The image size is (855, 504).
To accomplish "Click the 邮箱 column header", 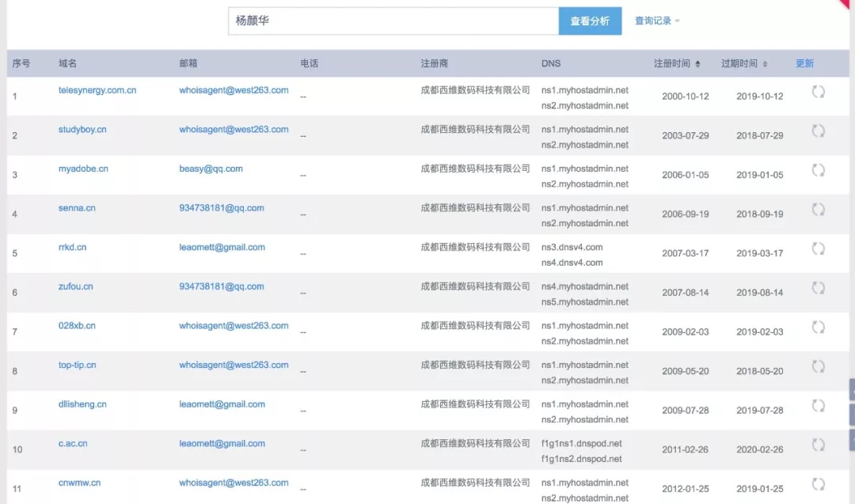I will tap(188, 63).
